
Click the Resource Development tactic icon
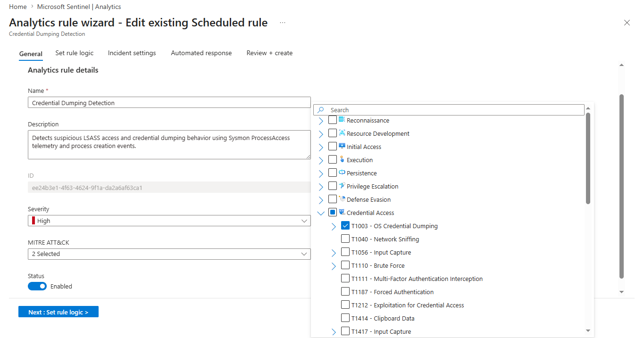coord(342,133)
